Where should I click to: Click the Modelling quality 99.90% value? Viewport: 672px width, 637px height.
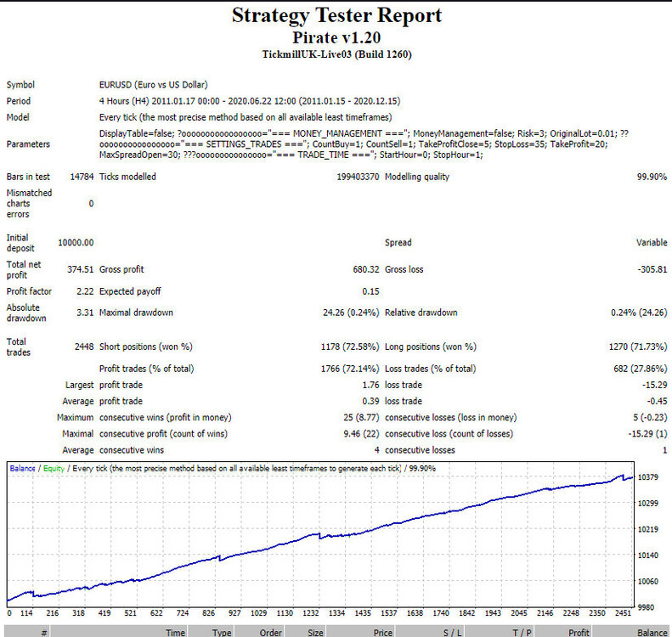[652, 177]
